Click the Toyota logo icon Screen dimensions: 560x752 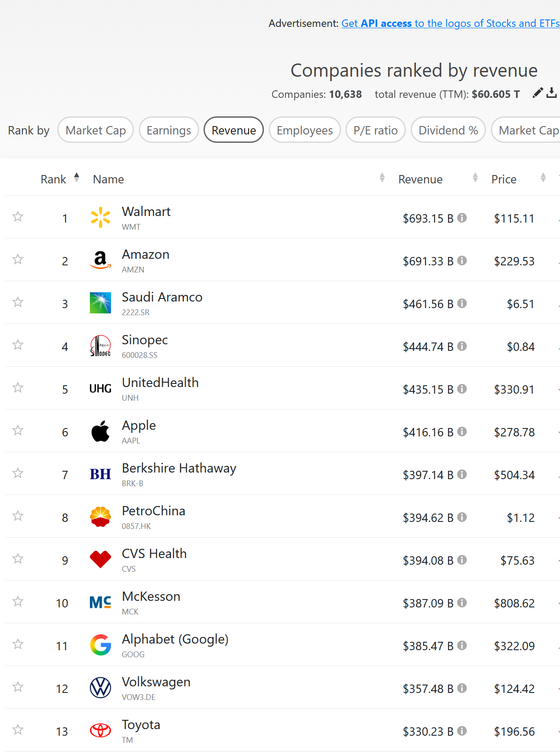tap(100, 730)
